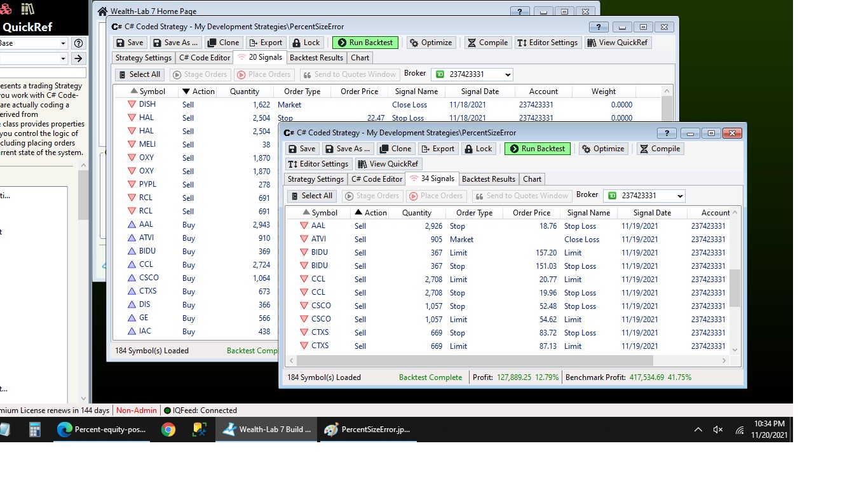The width and height of the screenshot is (868, 488).
Task: Click the Optimize gear button in front window
Action: 602,149
